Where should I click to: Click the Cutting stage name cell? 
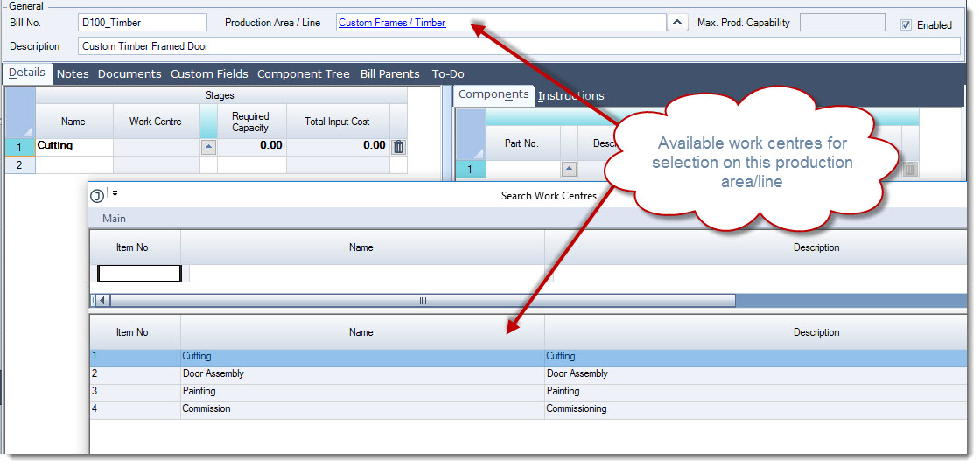click(74, 147)
